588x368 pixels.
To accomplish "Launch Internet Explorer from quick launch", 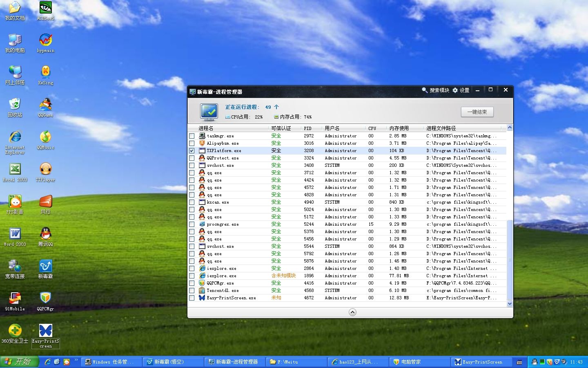I will (x=48, y=362).
